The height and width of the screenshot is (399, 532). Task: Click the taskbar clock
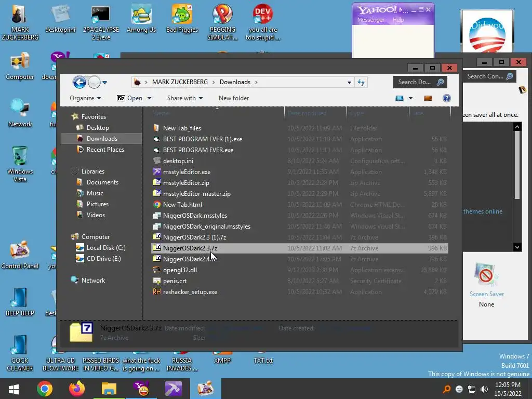tap(508, 389)
